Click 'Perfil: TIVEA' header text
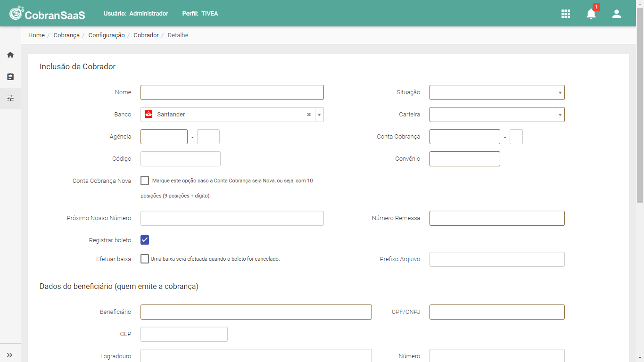Viewport: 644px width, 362px height. tap(200, 14)
